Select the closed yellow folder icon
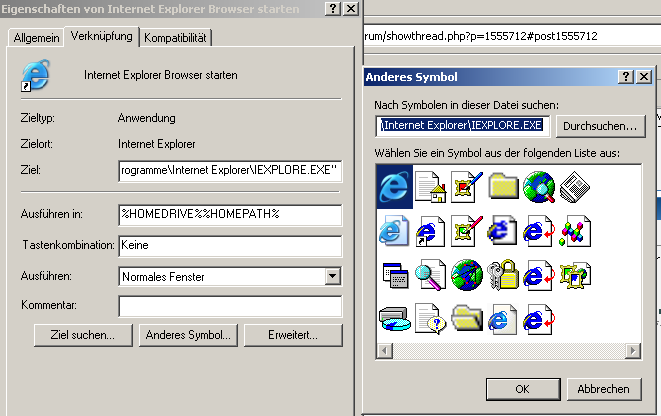The image size is (661, 416). point(503,186)
